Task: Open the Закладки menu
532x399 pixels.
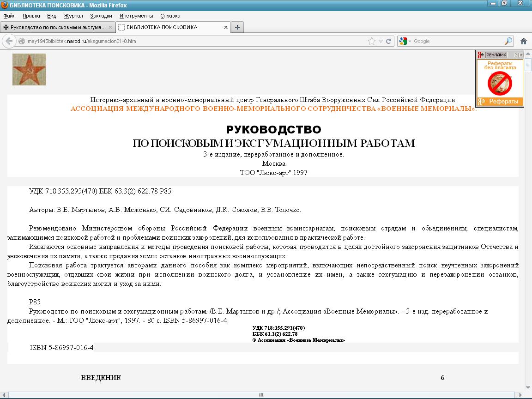Action: click(x=101, y=16)
